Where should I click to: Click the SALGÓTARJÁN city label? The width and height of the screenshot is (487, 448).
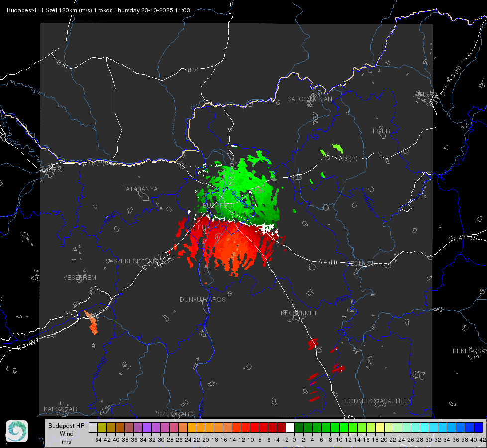[309, 99]
